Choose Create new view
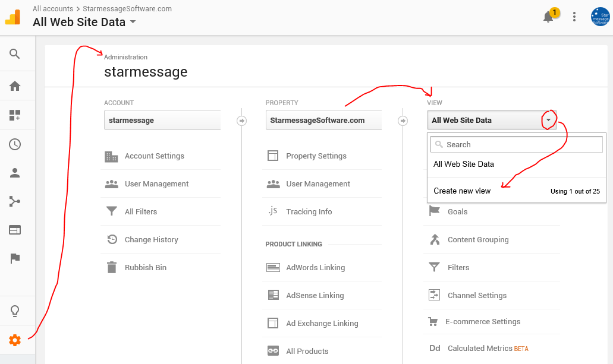613x364 pixels. (x=462, y=191)
